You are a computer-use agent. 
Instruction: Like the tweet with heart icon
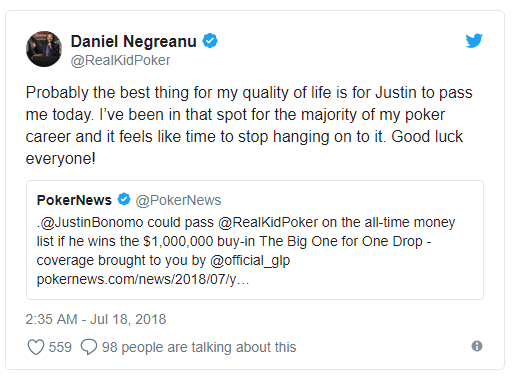tap(35, 347)
